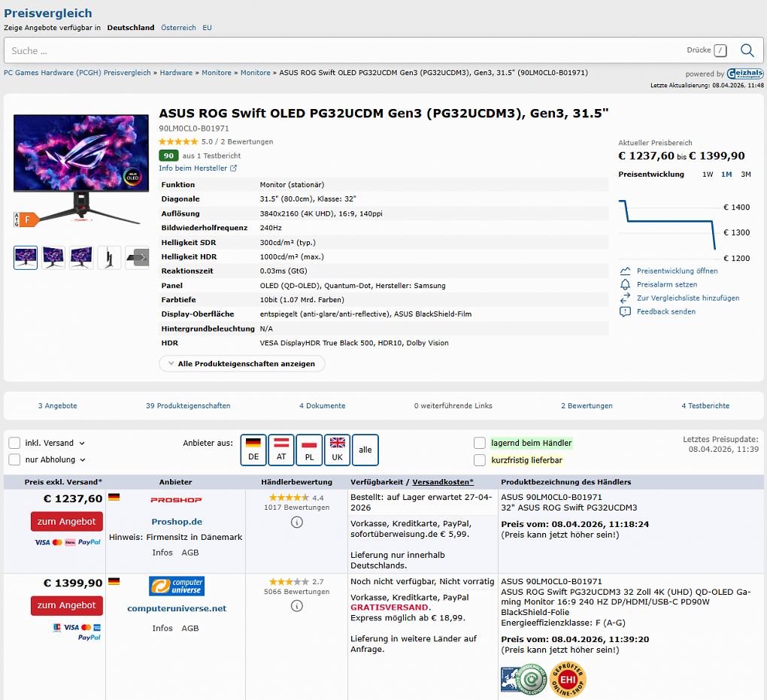Click the computeruniverse logo
Screen dimensions: 767x700
click(x=177, y=586)
